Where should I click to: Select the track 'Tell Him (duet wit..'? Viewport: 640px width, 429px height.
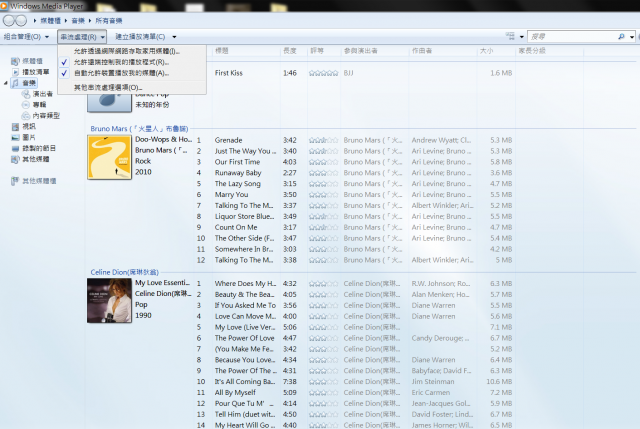245,415
